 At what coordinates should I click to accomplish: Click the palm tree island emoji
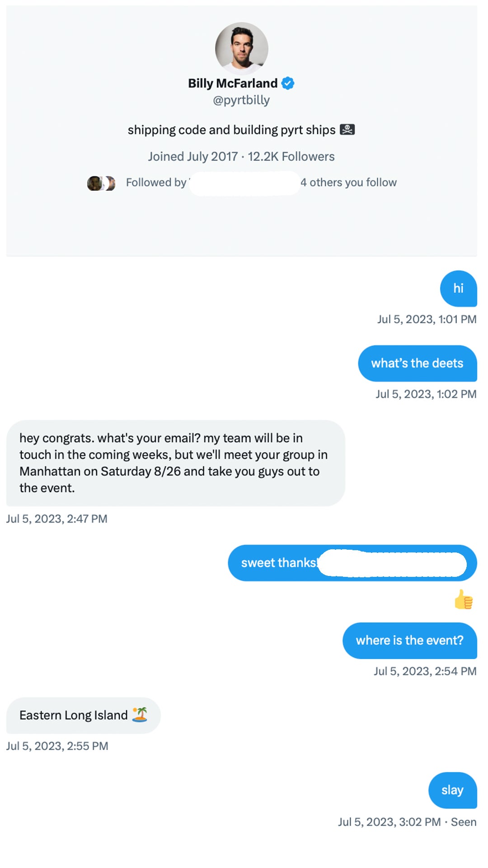pos(140,714)
